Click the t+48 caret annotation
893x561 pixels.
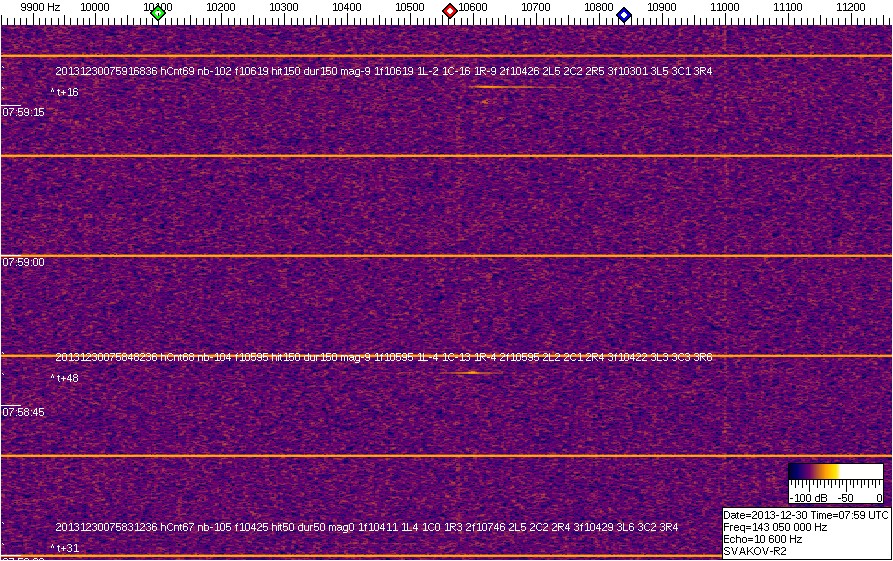tap(65, 378)
